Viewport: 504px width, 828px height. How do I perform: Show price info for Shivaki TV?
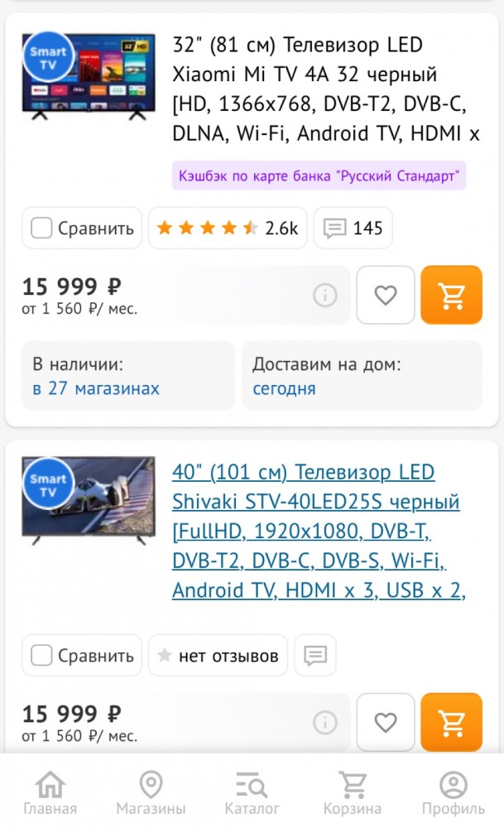pos(325,722)
